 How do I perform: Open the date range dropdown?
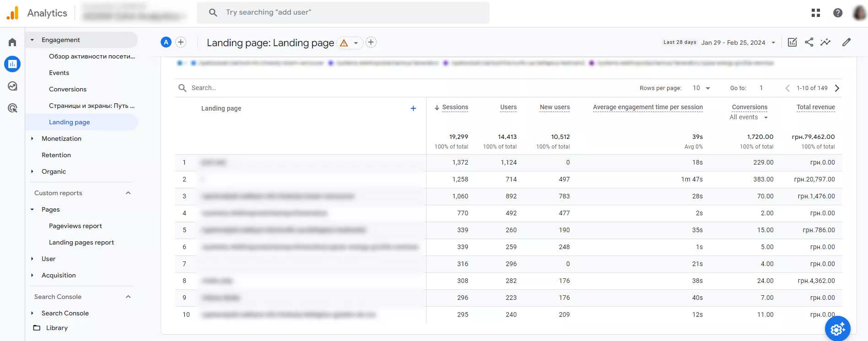click(x=739, y=43)
